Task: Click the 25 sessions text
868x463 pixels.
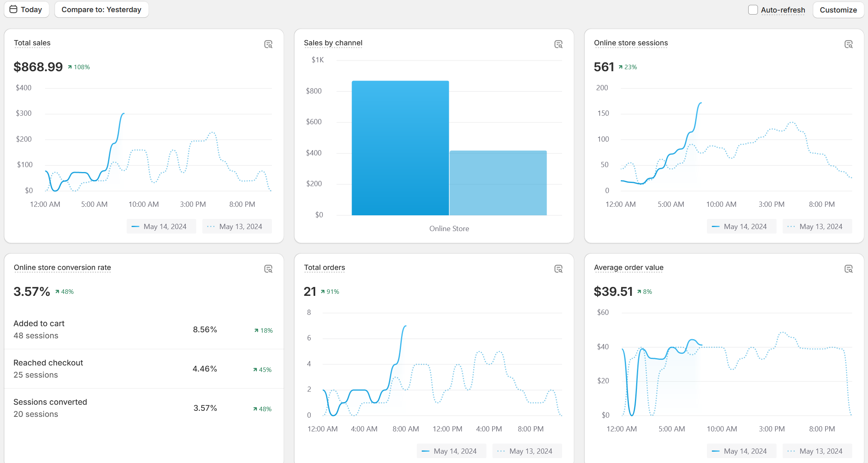Action: pyautogui.click(x=36, y=375)
